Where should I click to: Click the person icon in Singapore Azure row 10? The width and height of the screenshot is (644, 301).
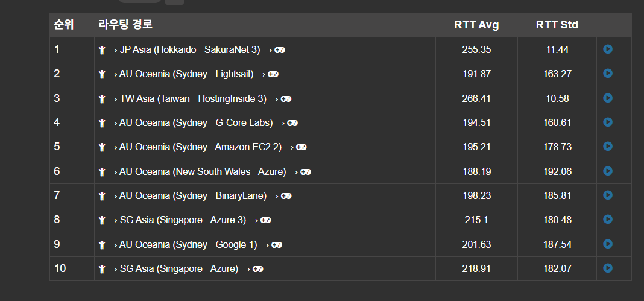pos(102,270)
